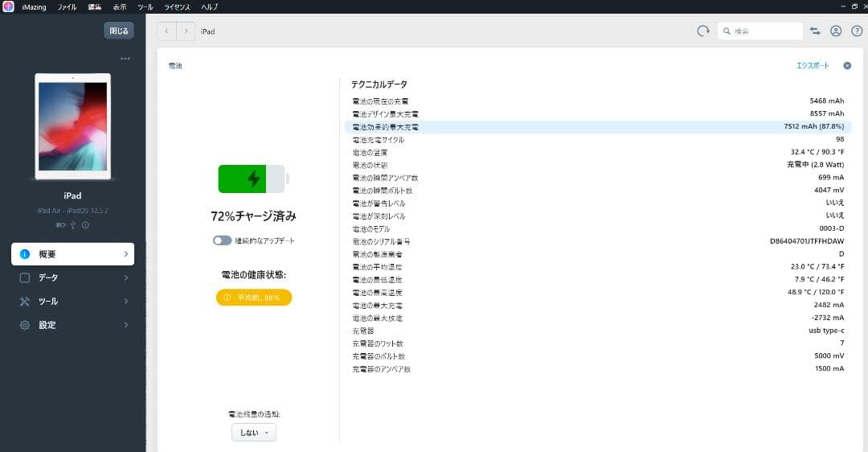
Task: Click the blue info icon beside 概要
Action: [x=25, y=253]
